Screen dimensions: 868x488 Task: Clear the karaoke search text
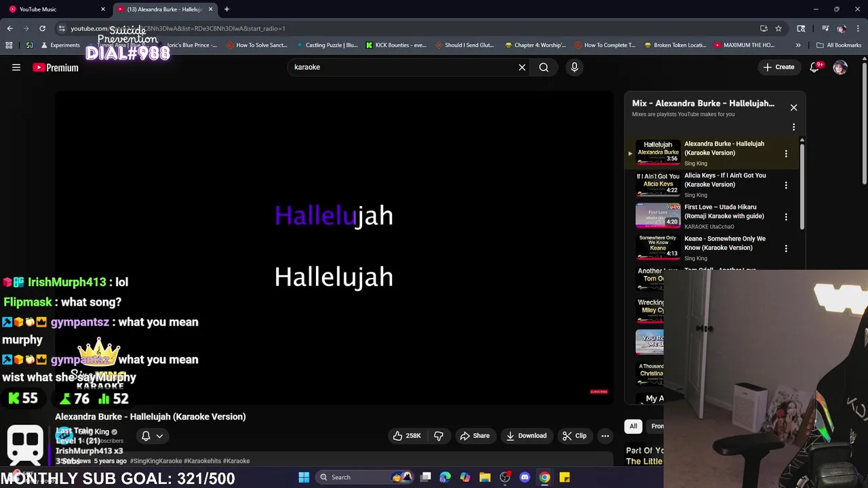[x=522, y=67]
